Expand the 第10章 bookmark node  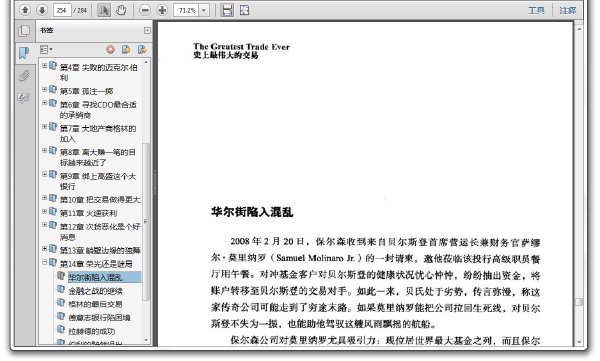click(x=45, y=198)
